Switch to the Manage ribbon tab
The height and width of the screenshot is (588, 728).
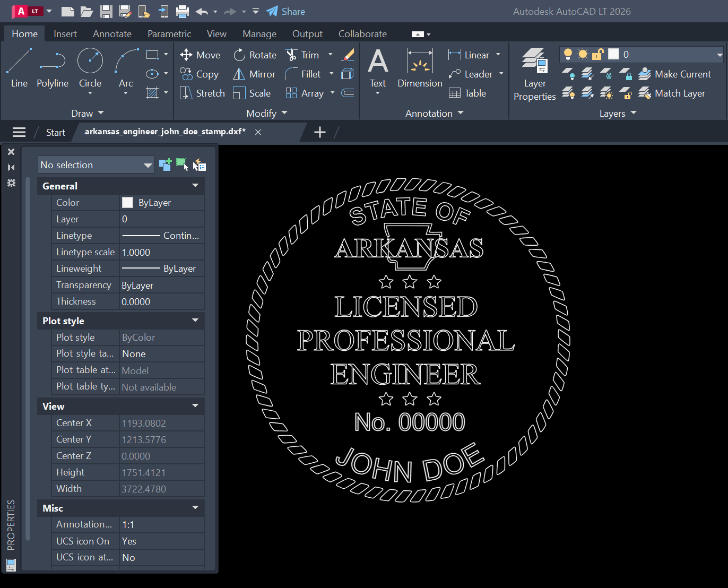click(x=259, y=33)
